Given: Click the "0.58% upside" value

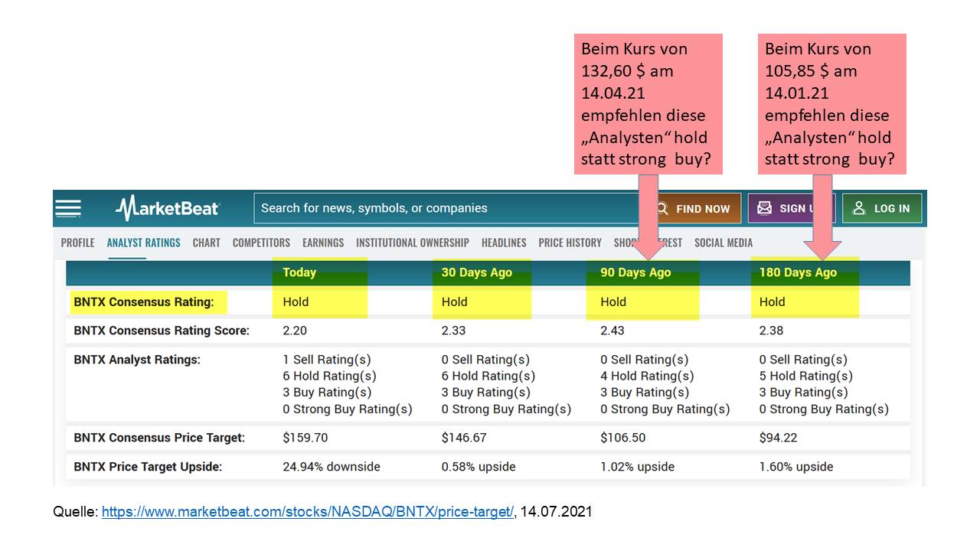Looking at the screenshot, I should pos(479,467).
